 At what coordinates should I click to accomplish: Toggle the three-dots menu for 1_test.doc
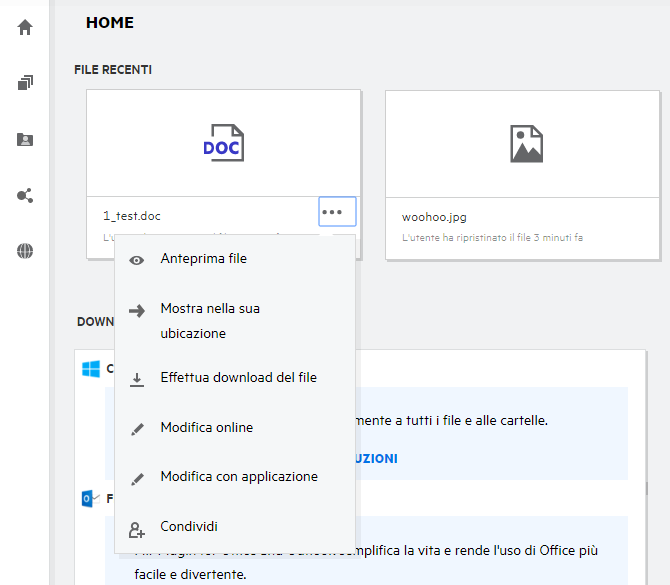click(337, 213)
